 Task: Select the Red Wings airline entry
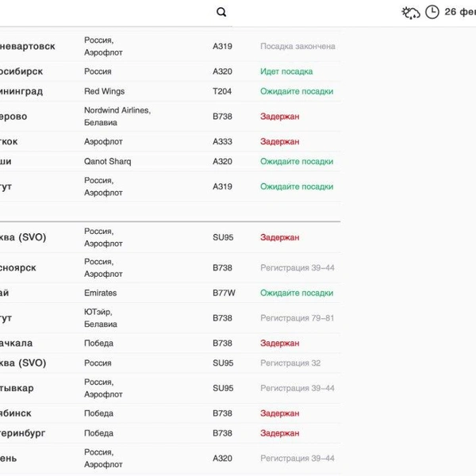(104, 91)
